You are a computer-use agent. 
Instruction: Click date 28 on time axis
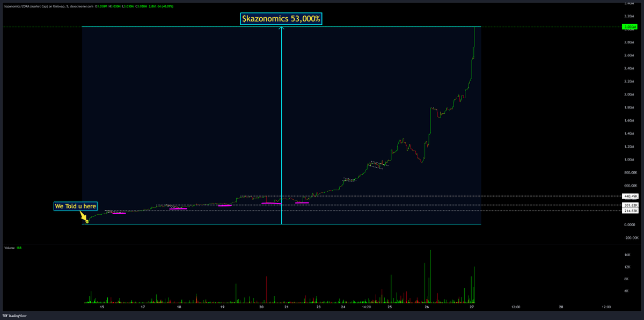tap(561, 307)
